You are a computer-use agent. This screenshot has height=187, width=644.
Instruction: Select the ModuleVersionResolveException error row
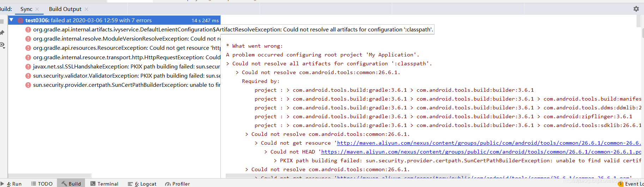[x=122, y=39]
